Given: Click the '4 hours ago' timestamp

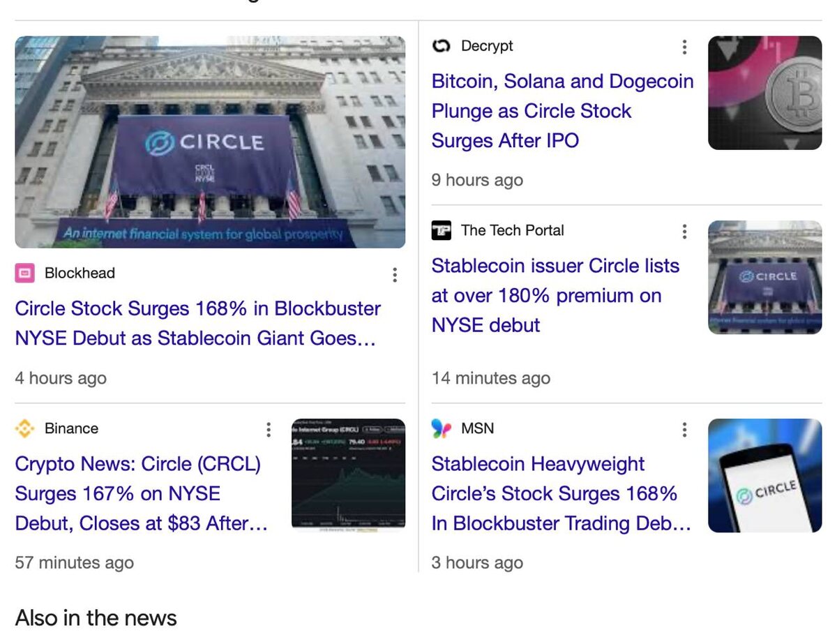Looking at the screenshot, I should [x=61, y=379].
